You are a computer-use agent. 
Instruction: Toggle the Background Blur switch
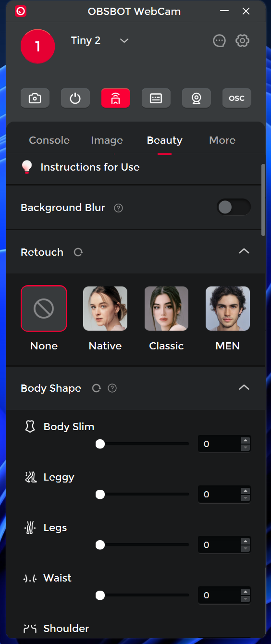tap(234, 207)
